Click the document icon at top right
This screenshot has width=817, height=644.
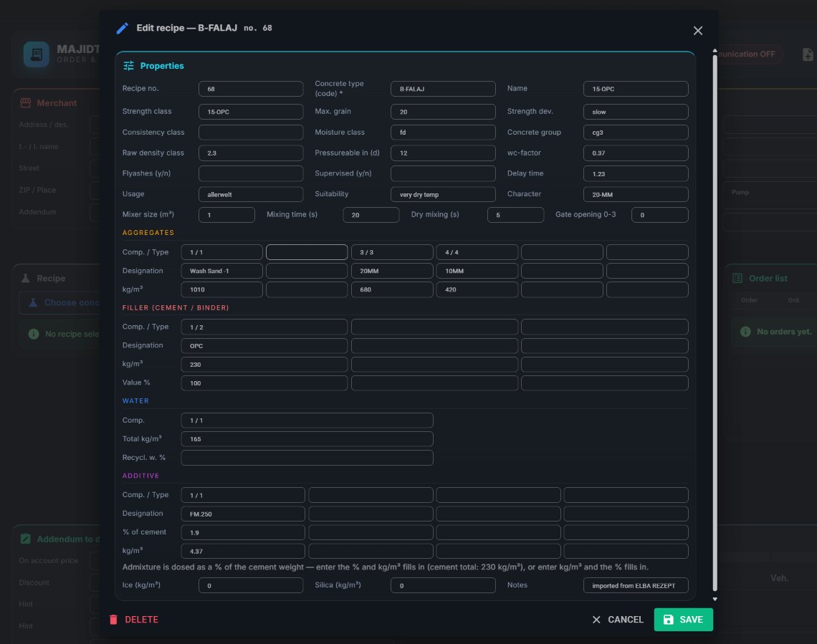807,54
